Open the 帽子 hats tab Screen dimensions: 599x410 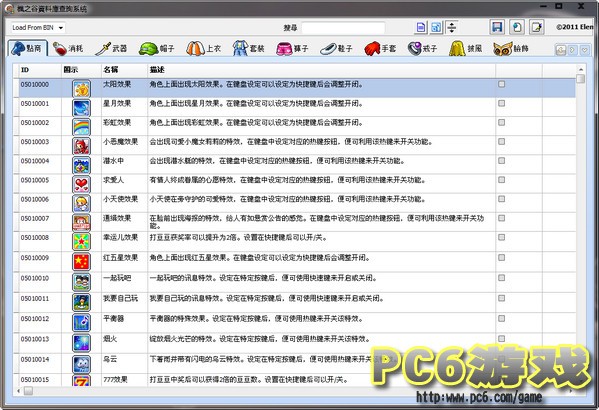pyautogui.click(x=156, y=49)
